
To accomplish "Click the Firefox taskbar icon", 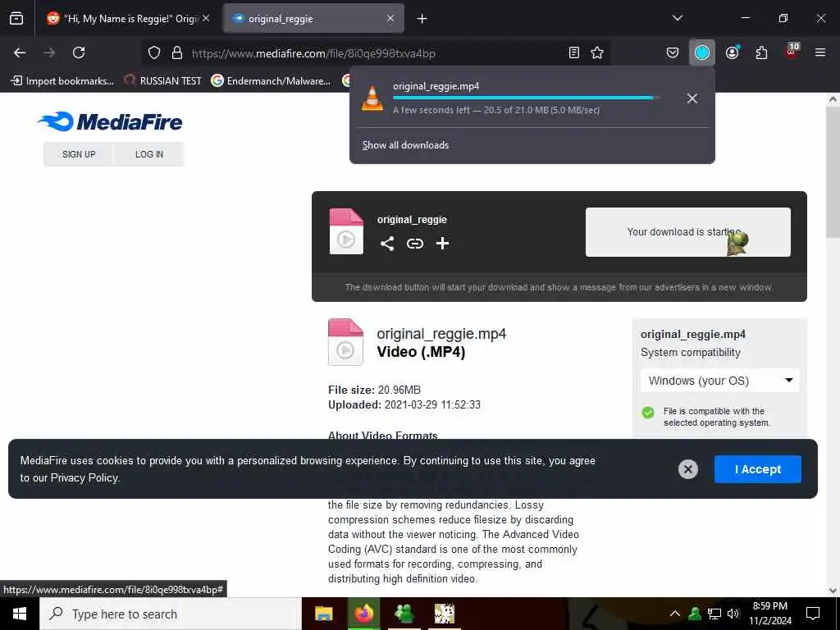I will point(363,614).
